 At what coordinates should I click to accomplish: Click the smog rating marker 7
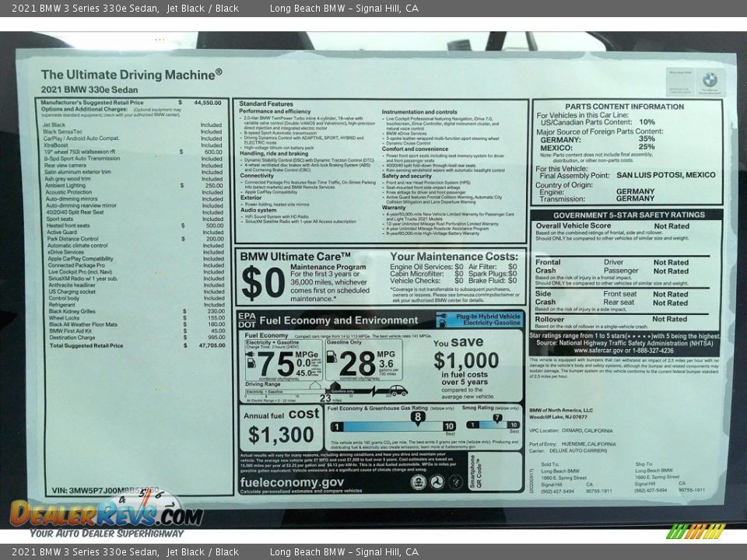497,418
